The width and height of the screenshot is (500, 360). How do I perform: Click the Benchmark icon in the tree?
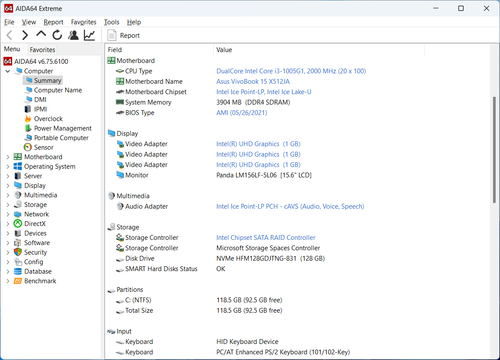[x=18, y=281]
